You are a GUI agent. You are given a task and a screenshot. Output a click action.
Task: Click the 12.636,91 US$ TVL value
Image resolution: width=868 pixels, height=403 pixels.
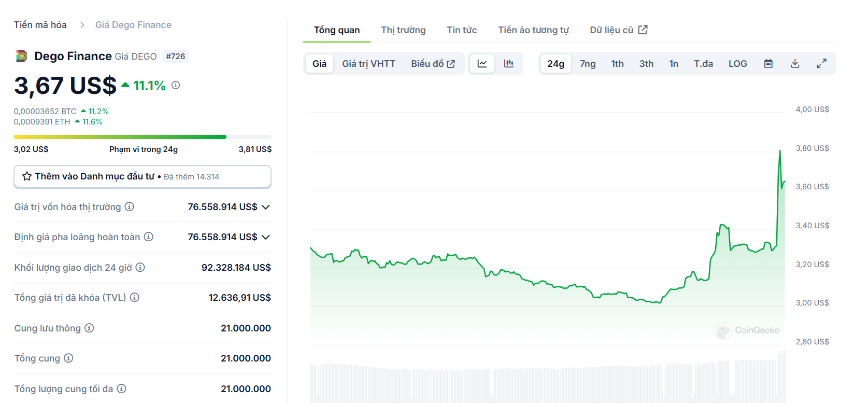[x=240, y=298]
